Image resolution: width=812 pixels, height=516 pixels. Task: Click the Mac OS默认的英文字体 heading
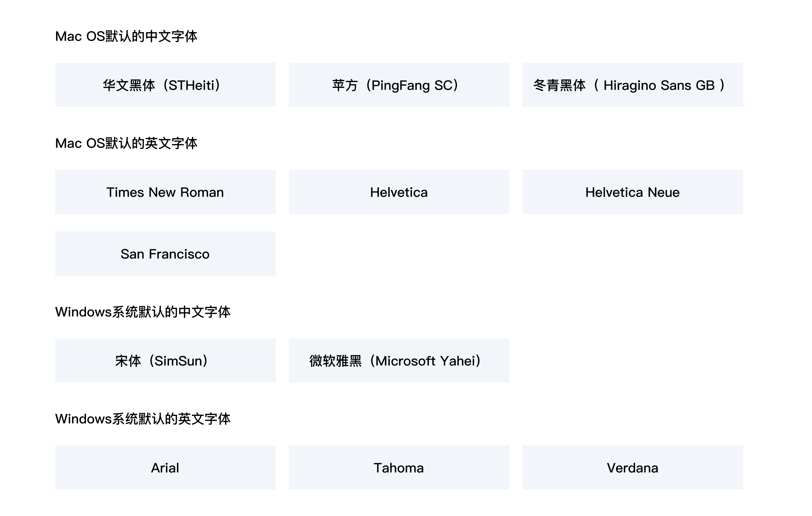[126, 143]
